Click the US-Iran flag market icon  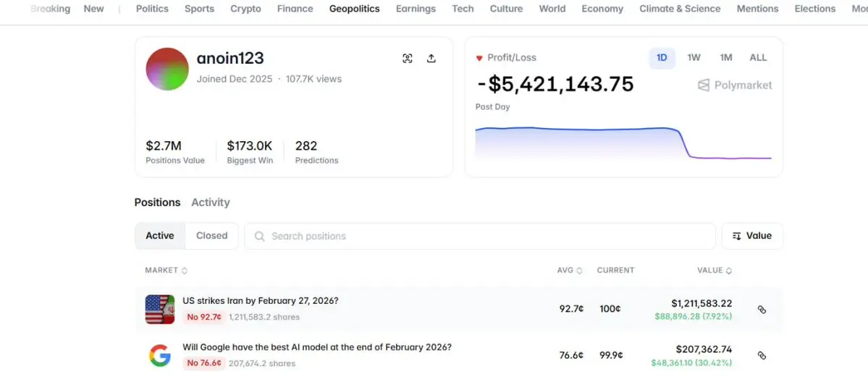coord(159,309)
